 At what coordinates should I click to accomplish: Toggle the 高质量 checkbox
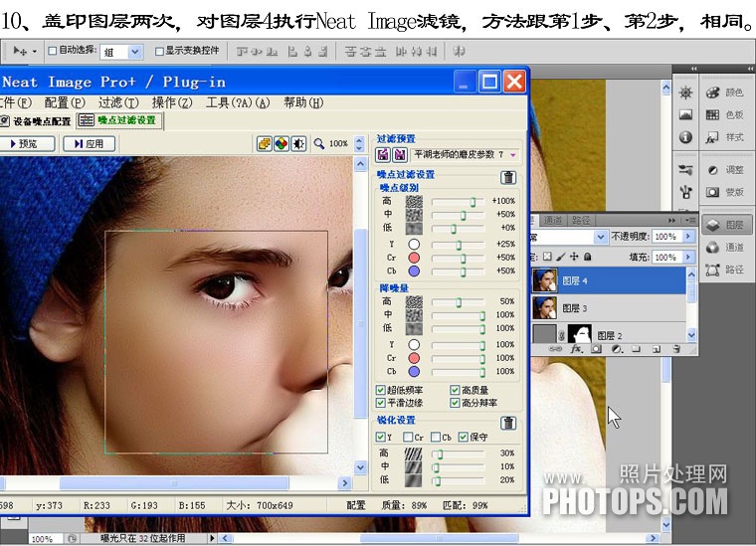click(x=455, y=390)
